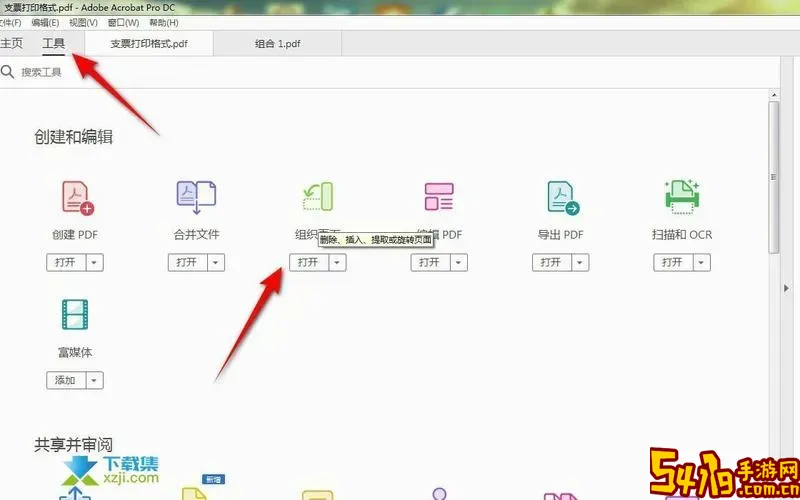Click the Export PDF (导出 PDF) icon
The width and height of the screenshot is (800, 500).
[x=563, y=197]
